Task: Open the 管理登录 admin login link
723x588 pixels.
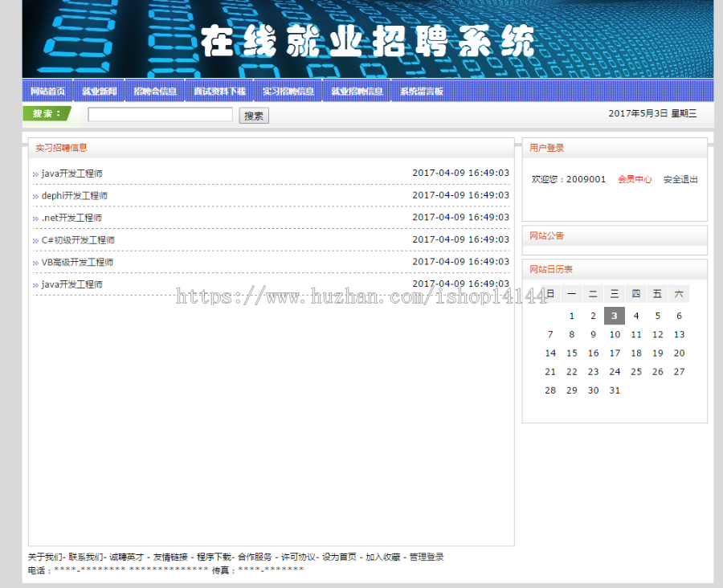Action: 427,557
